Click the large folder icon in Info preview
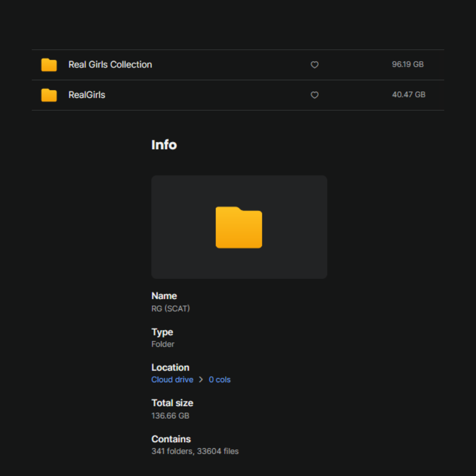This screenshot has width=476, height=476. (x=239, y=227)
